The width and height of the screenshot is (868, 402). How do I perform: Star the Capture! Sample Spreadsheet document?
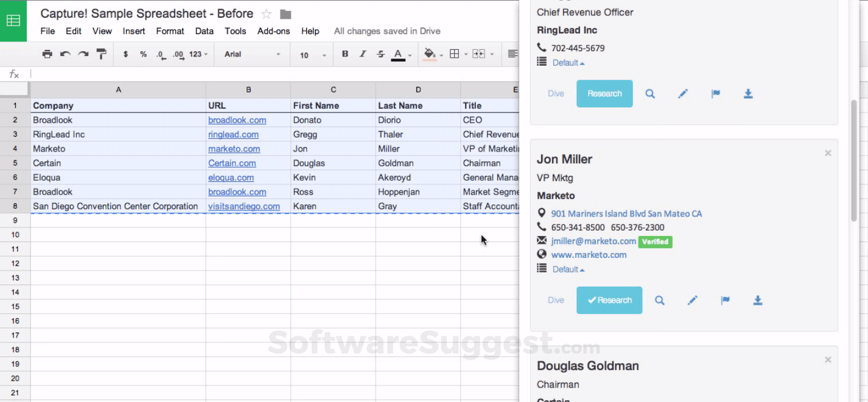[266, 14]
